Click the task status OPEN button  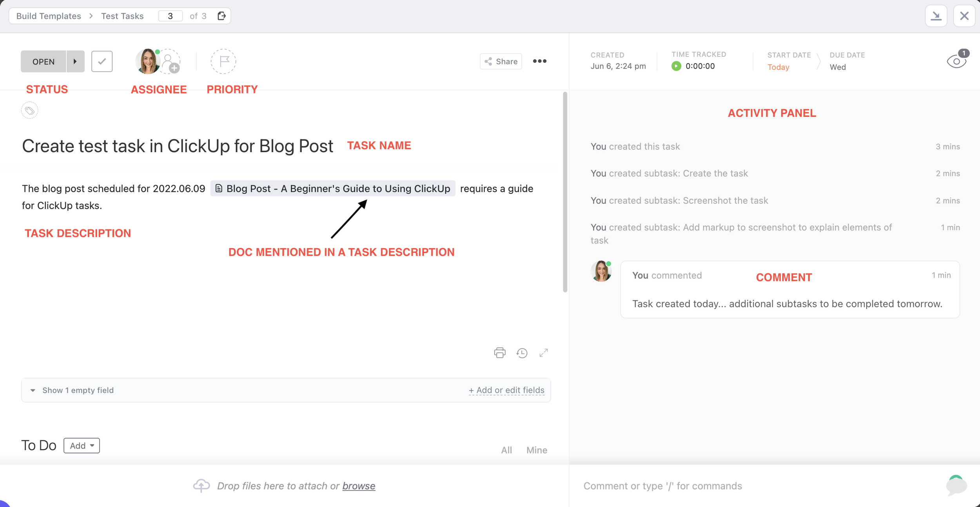(x=43, y=62)
